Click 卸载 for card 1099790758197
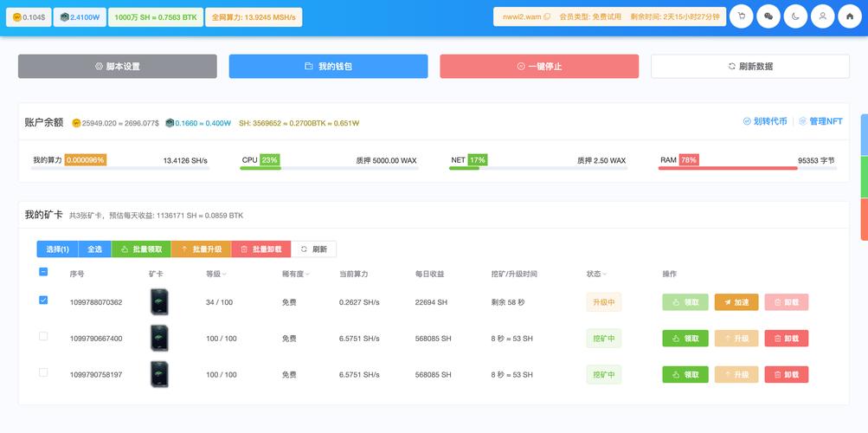Image resolution: width=868 pixels, height=433 pixels. (787, 375)
